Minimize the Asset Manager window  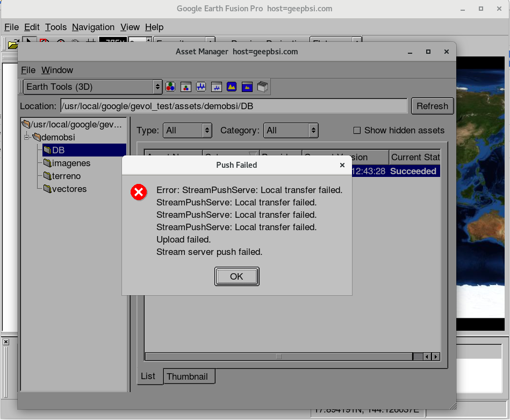[x=410, y=52]
